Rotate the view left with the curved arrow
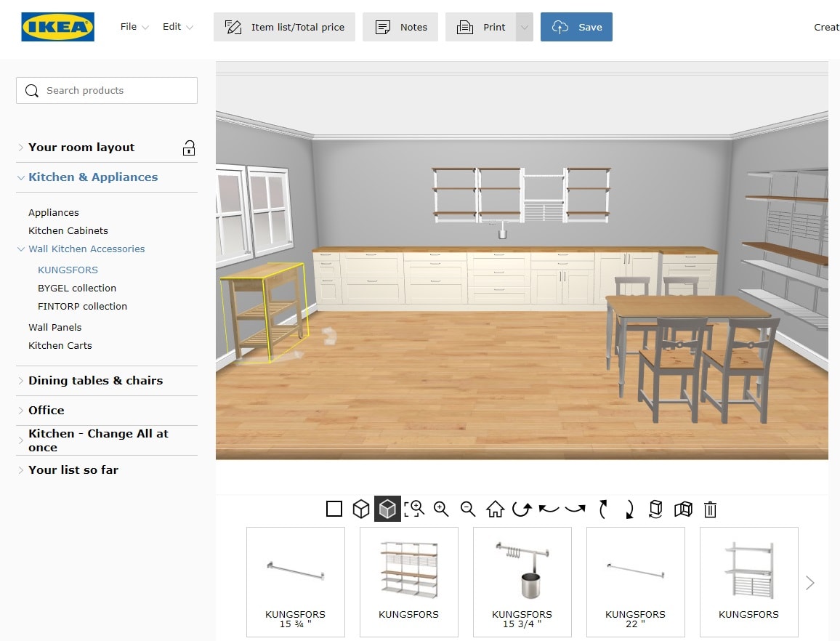840x641 pixels. pyautogui.click(x=549, y=509)
